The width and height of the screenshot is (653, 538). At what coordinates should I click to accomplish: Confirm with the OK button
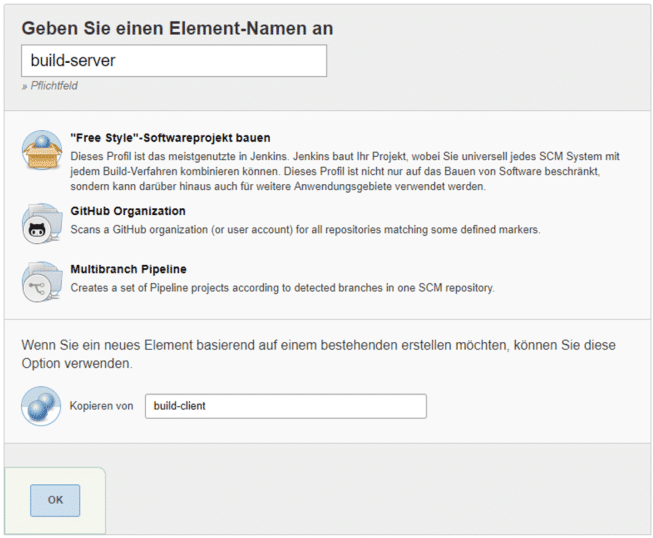pos(55,500)
